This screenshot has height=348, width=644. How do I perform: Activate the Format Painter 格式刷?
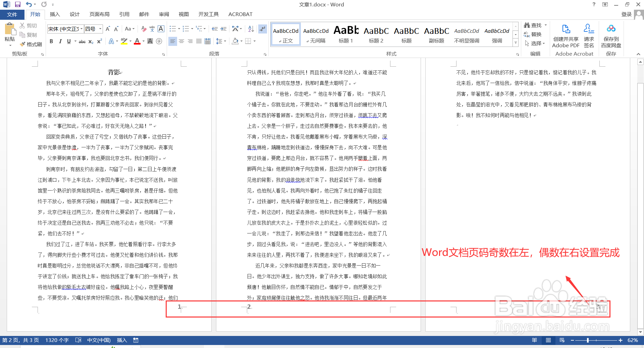31,44
